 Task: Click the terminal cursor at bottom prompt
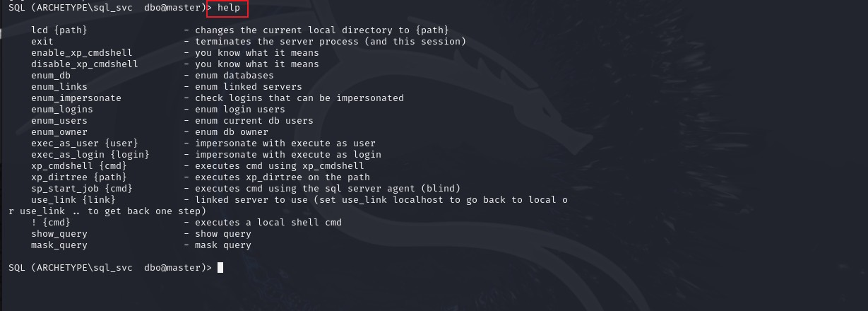[220, 267]
